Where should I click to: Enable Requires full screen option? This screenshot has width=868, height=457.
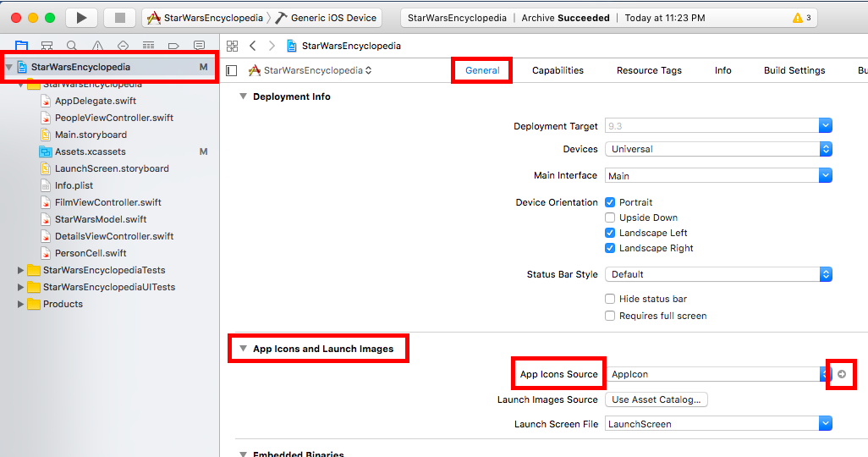point(610,316)
